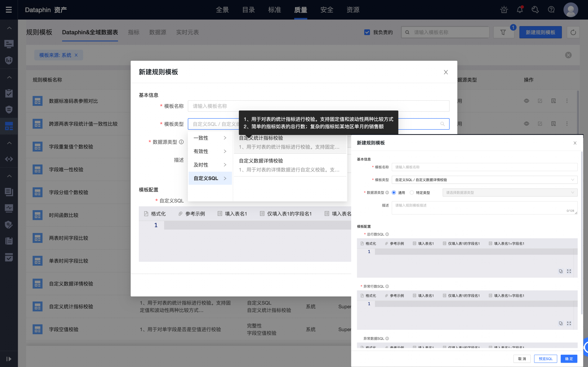Expand the 及时性 category
The height and width of the screenshot is (367, 588).
coord(210,165)
